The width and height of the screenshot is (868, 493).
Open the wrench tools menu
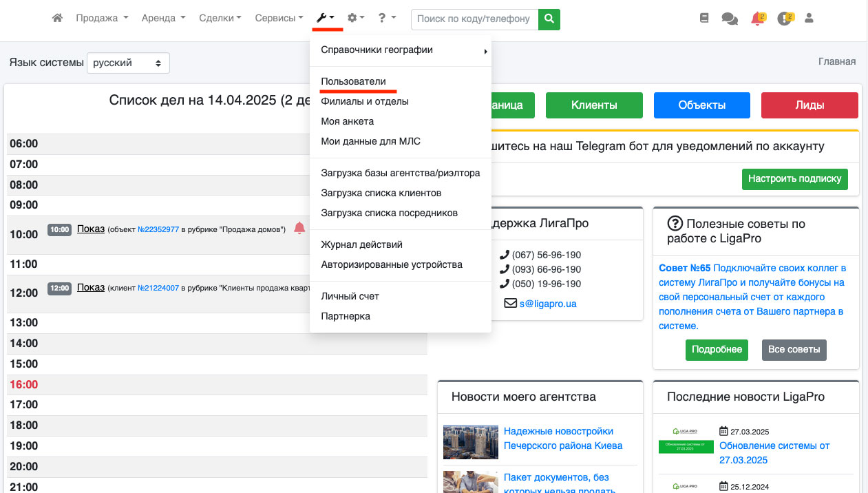coord(325,19)
